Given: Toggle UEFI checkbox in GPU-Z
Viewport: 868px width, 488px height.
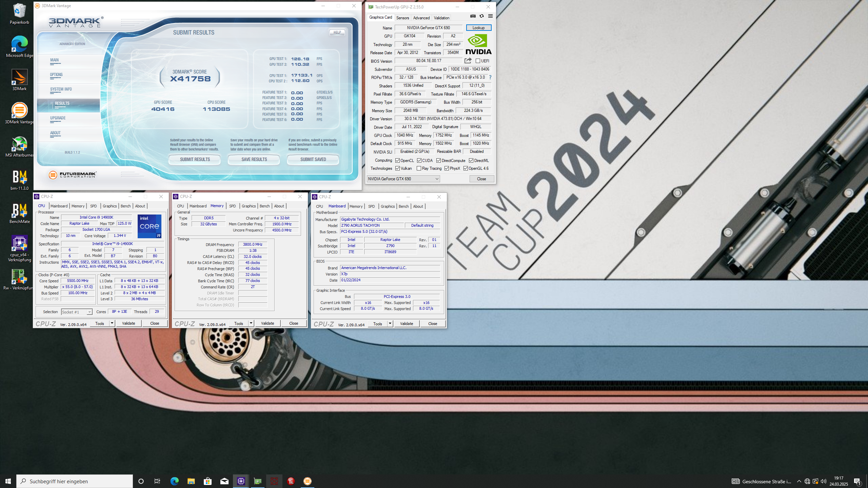Looking at the screenshot, I should click(x=478, y=61).
